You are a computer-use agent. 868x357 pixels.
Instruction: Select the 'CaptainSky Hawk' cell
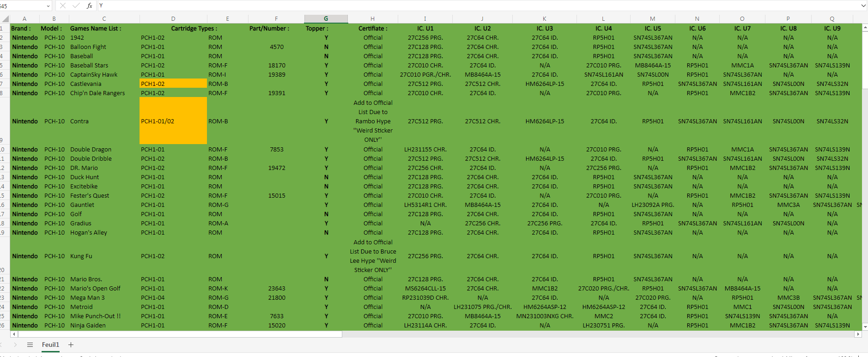104,74
